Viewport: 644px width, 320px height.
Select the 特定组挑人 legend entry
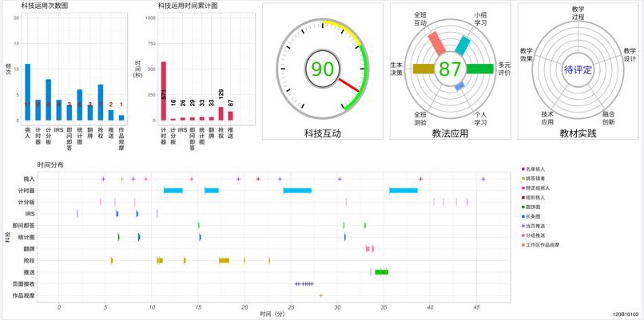click(545, 188)
